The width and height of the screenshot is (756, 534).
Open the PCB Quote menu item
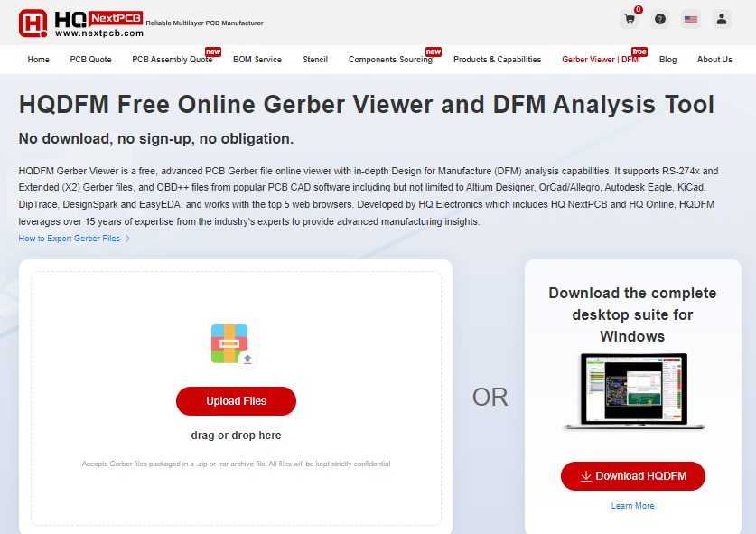pos(90,60)
